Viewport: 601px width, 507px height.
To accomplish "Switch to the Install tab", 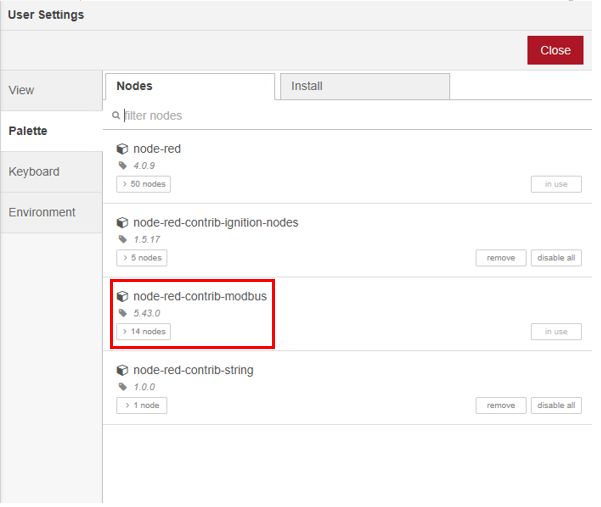I will click(x=365, y=86).
